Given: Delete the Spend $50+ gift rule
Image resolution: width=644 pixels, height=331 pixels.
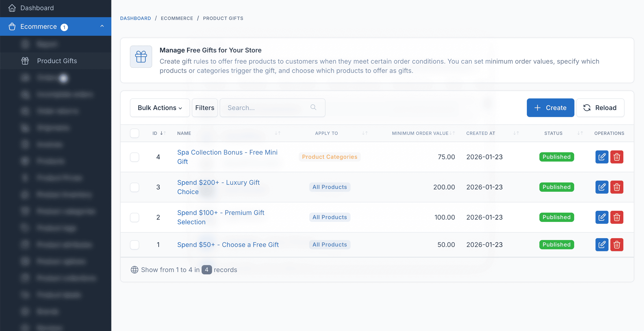Looking at the screenshot, I should tap(617, 244).
